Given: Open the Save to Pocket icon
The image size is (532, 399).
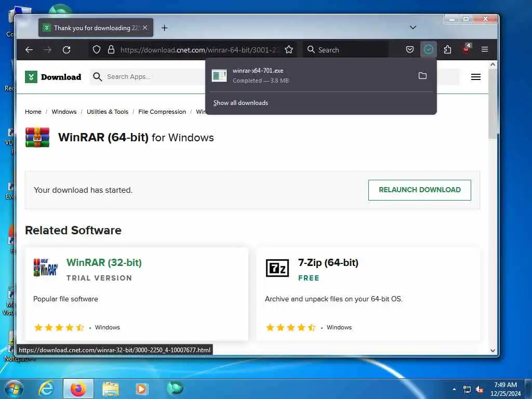Looking at the screenshot, I should tap(410, 50).
